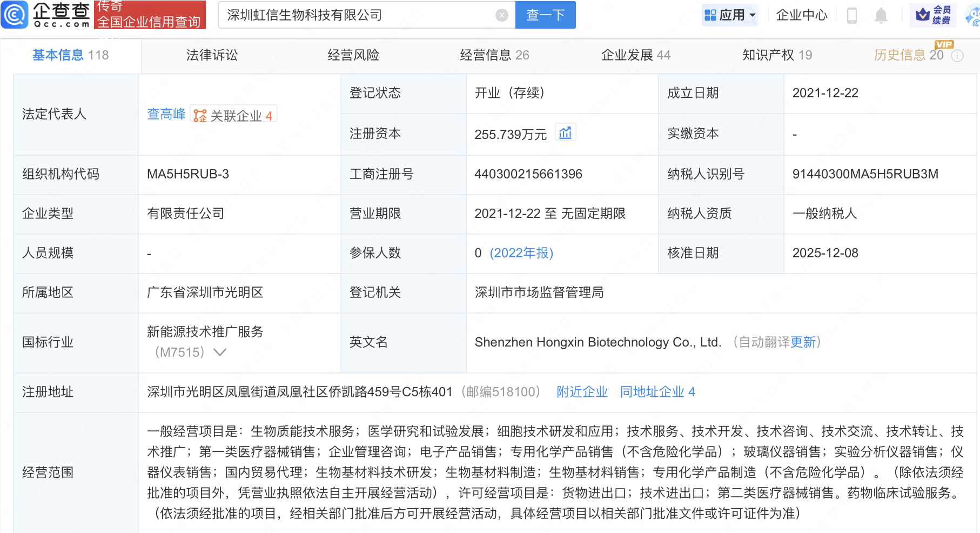Viewport: 980px width, 533px height.
Task: Open the 查高峰 legal representative profile
Action: 165,114
